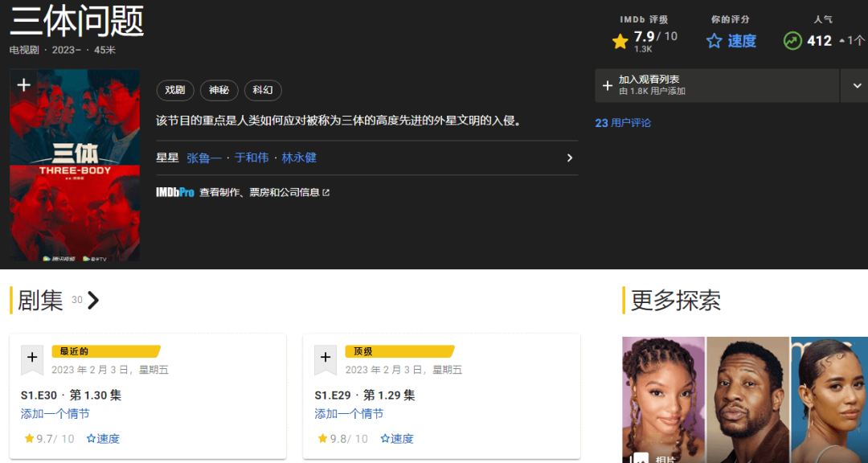Open the 三体 Three-Body poster image
This screenshot has width=868, height=463.
[75, 165]
